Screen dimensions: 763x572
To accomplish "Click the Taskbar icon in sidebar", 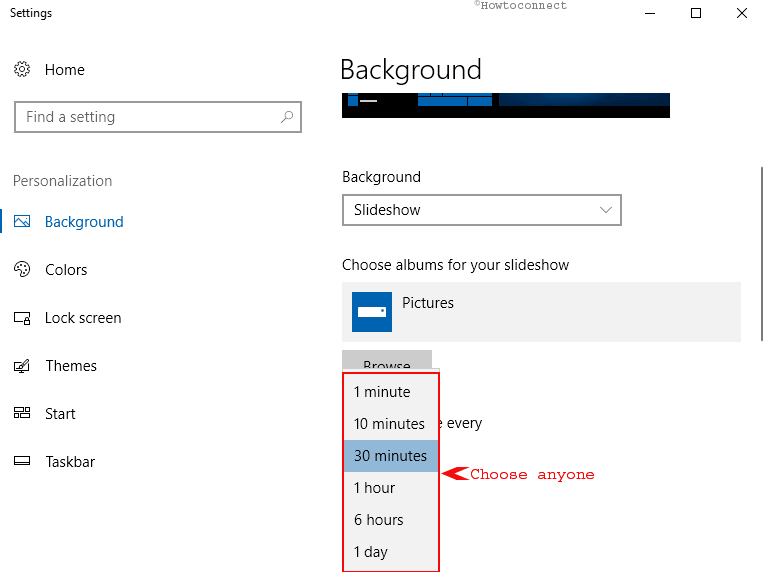I will pyautogui.click(x=22, y=461).
